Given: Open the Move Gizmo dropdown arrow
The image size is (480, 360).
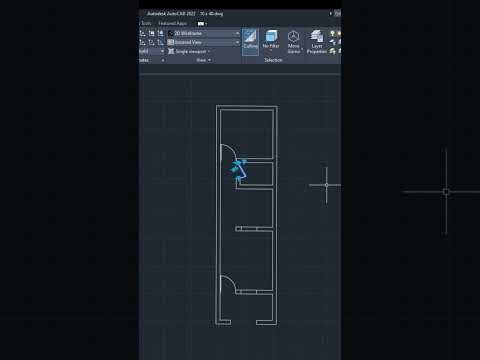Looking at the screenshot, I should pos(302,49).
